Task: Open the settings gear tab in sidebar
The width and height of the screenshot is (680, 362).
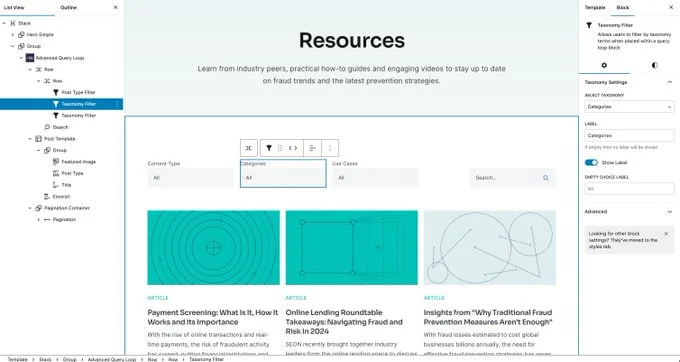Action: click(x=604, y=65)
